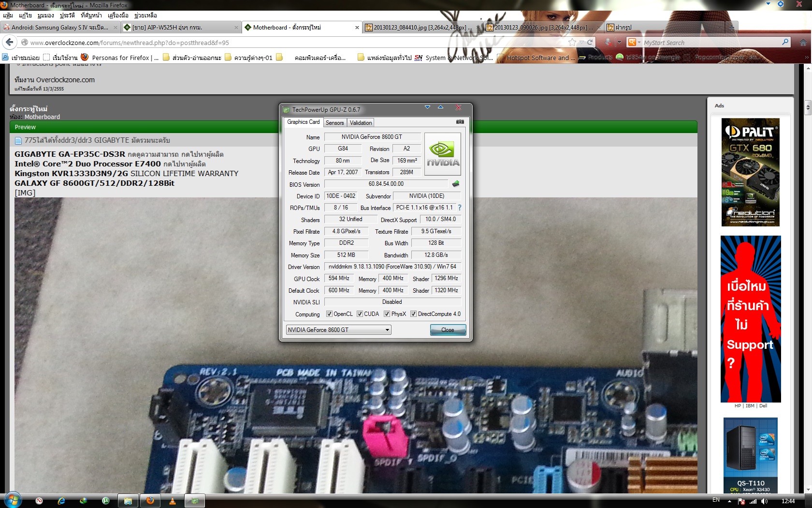
Task: Open the NVIDIA GeForce 8600 GT dropdown
Action: pos(338,330)
